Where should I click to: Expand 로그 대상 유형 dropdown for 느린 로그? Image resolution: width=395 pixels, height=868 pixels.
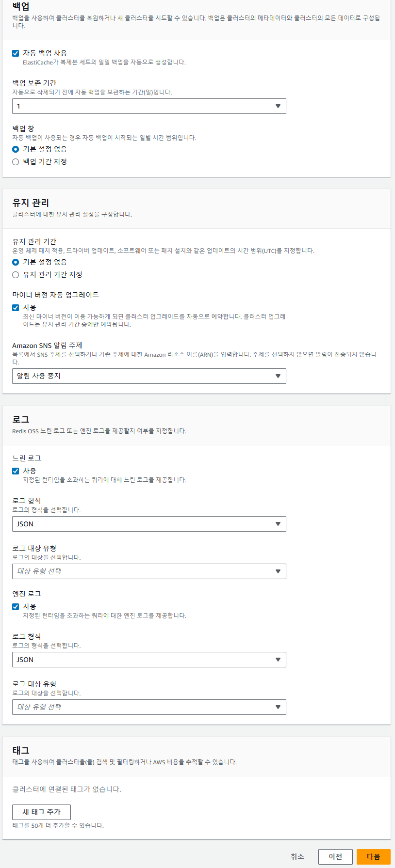click(x=148, y=571)
